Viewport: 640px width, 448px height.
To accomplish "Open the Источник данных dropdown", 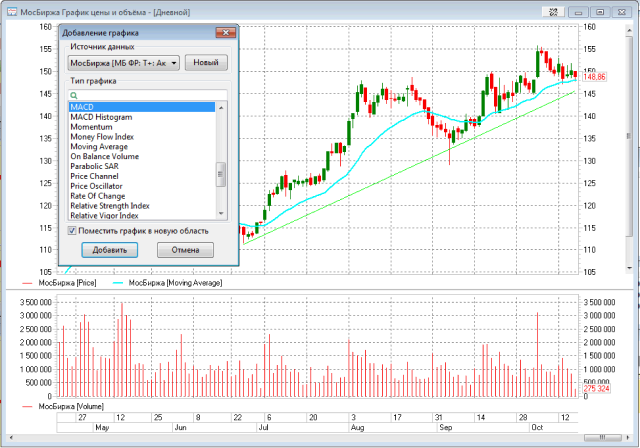I will tap(174, 63).
